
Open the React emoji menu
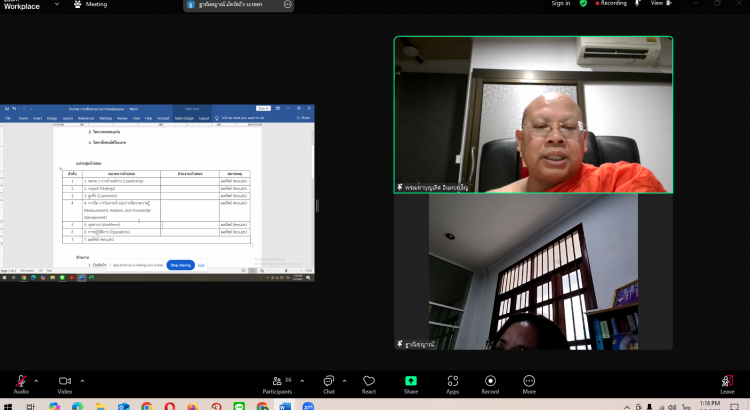[x=369, y=384]
